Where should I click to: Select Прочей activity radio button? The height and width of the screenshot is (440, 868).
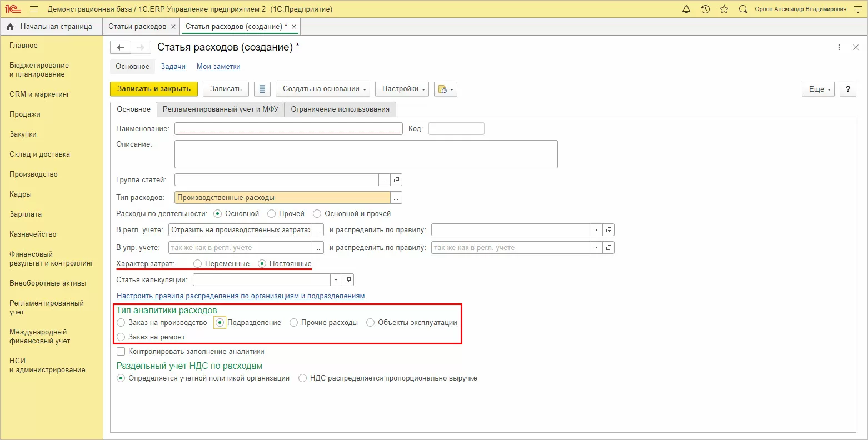pos(271,214)
